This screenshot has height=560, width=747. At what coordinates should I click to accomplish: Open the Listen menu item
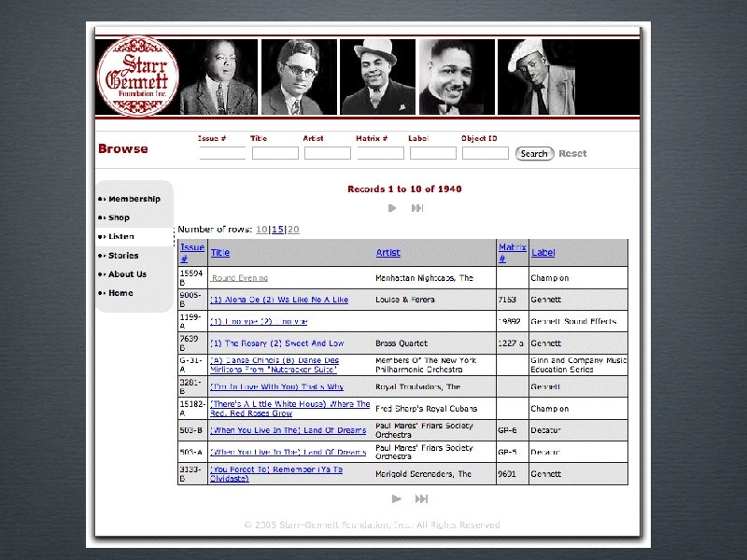coord(121,236)
